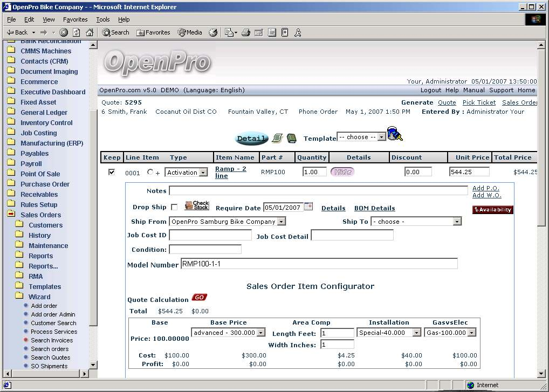The height and width of the screenshot is (392, 549).
Task: Click the Check Stock icon
Action: tap(196, 206)
